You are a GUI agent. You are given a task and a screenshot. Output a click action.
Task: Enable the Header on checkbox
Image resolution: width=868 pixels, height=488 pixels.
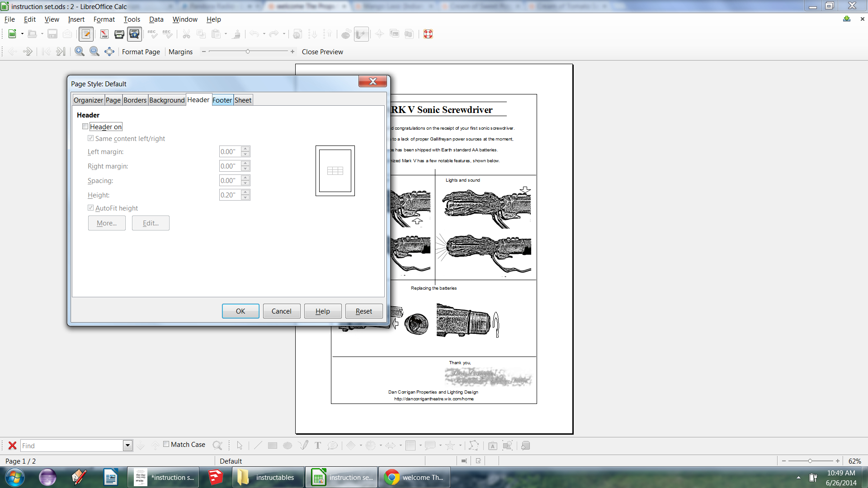[85, 127]
